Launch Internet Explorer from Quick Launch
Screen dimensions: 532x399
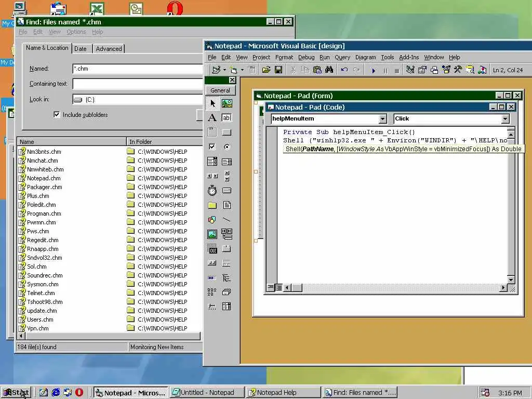pyautogui.click(x=56, y=393)
